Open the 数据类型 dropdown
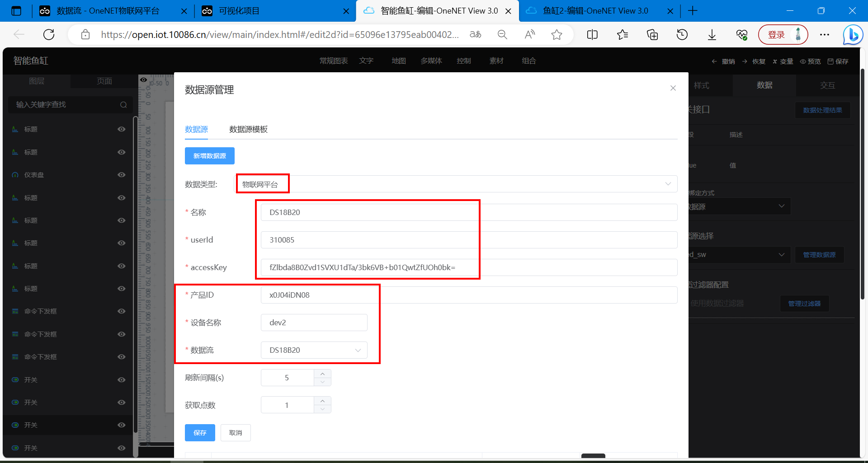Image resolution: width=868 pixels, height=463 pixels. point(456,184)
